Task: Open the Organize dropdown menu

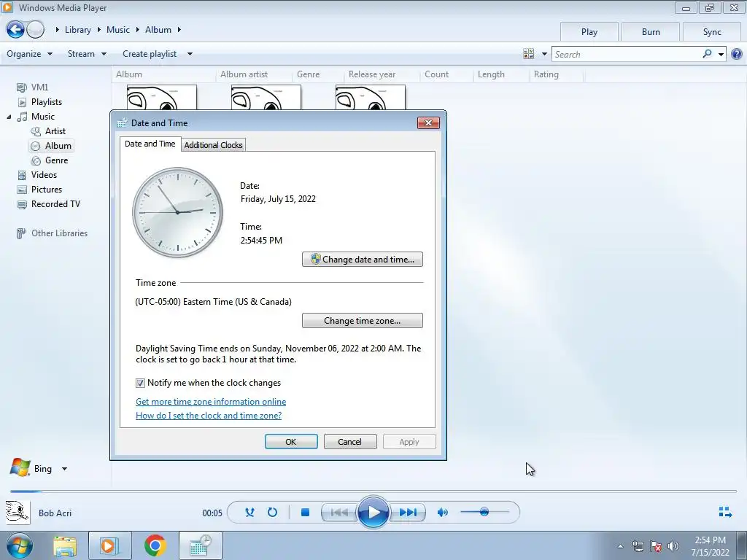Action: [29, 54]
